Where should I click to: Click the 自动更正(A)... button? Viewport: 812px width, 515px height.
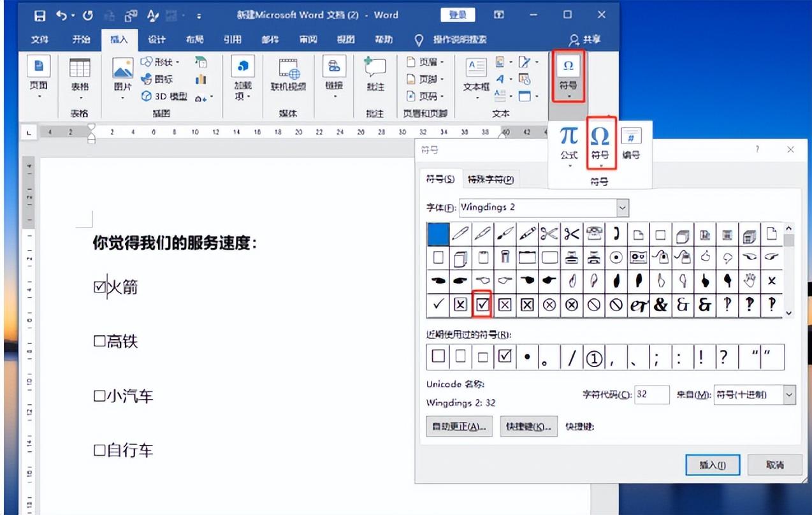coord(459,426)
